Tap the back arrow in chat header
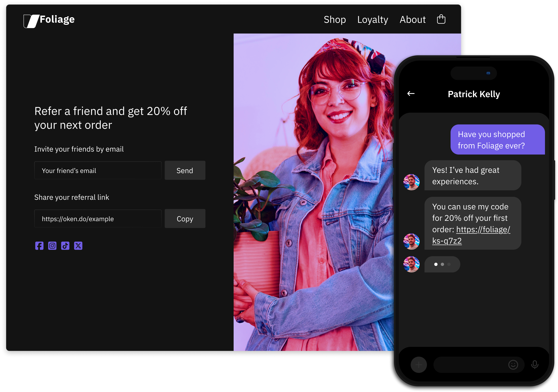This screenshot has height=392, width=558. 411,94
